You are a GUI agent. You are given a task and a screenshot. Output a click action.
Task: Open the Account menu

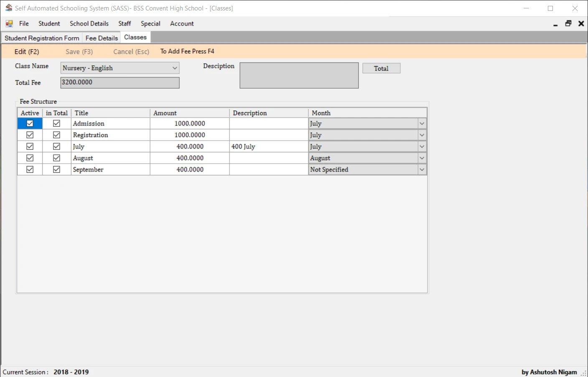182,23
